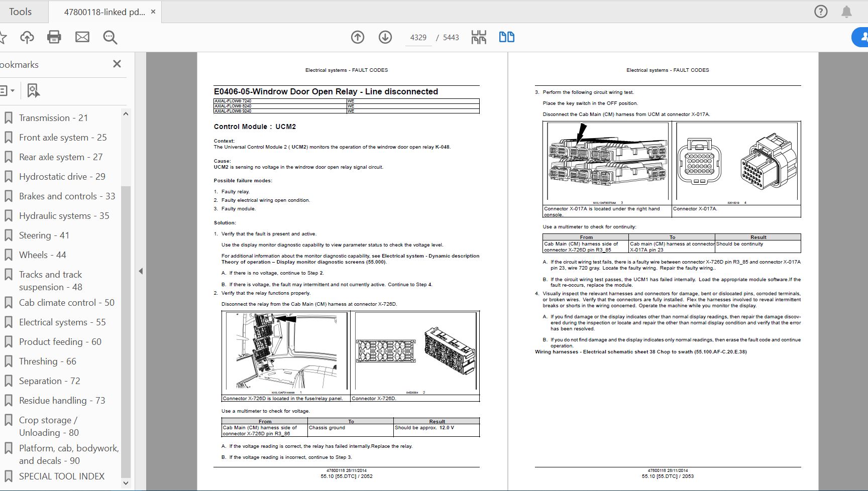Print the document using printer icon

54,37
